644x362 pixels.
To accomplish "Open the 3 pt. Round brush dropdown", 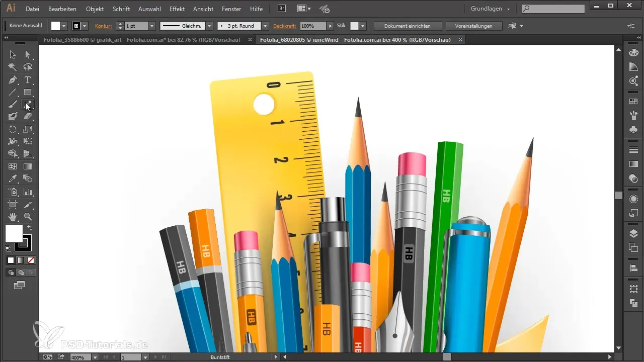I will tap(265, 26).
